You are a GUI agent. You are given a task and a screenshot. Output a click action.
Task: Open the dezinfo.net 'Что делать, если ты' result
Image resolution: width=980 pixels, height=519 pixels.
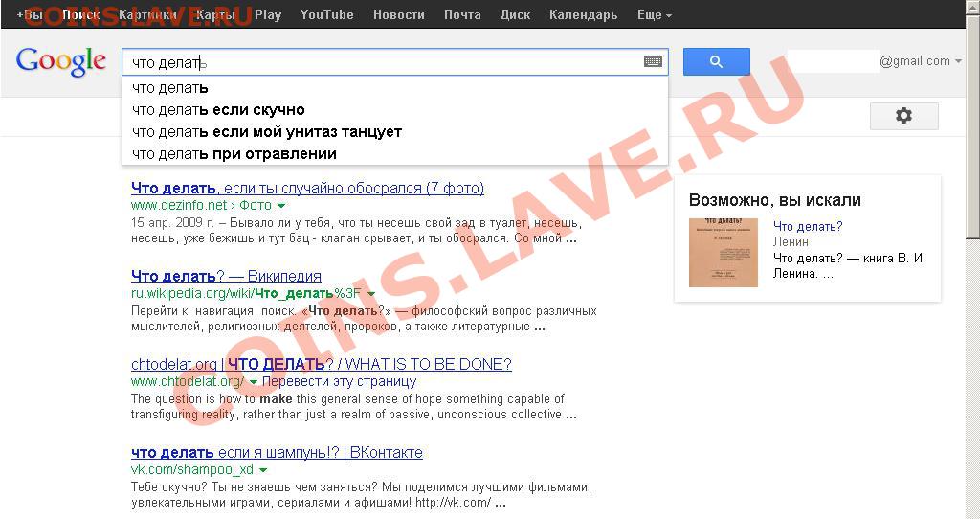(307, 189)
